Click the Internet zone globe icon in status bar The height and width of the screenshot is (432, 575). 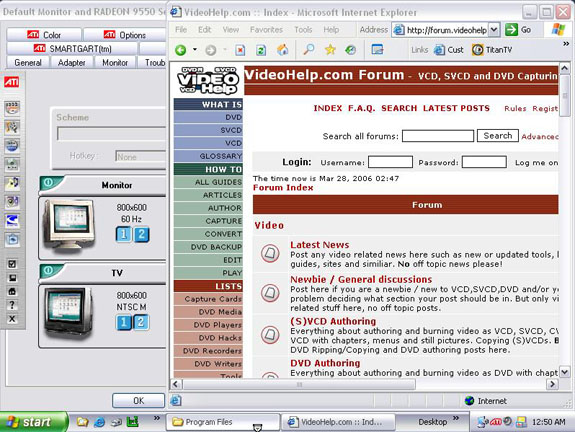click(469, 400)
